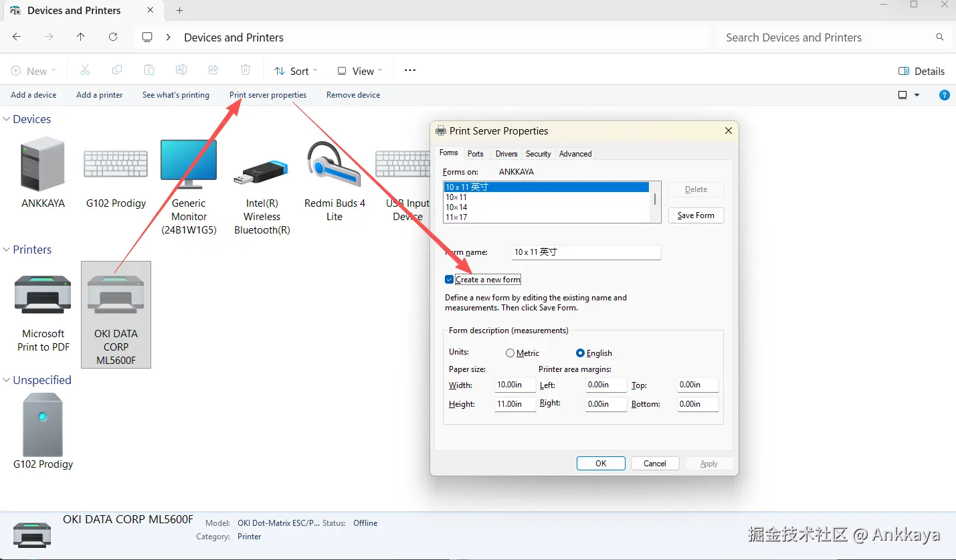
Task: Select the English units radio button
Action: pos(581,353)
